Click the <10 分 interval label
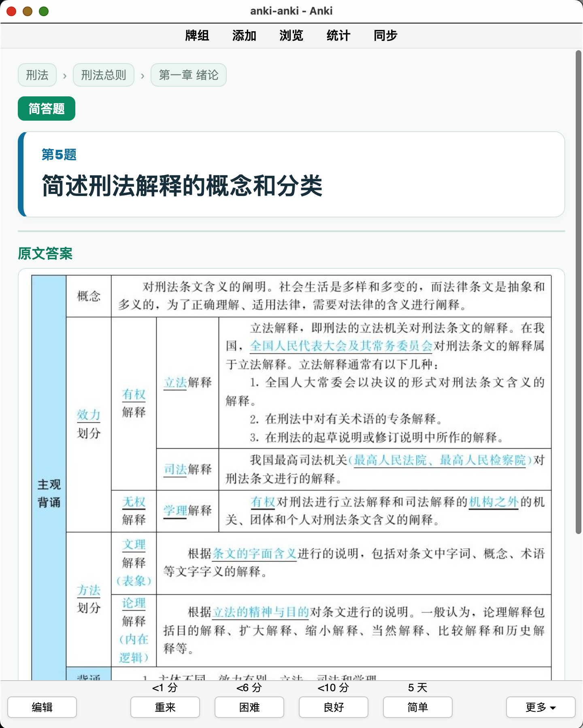This screenshot has height=728, width=583. 334,688
